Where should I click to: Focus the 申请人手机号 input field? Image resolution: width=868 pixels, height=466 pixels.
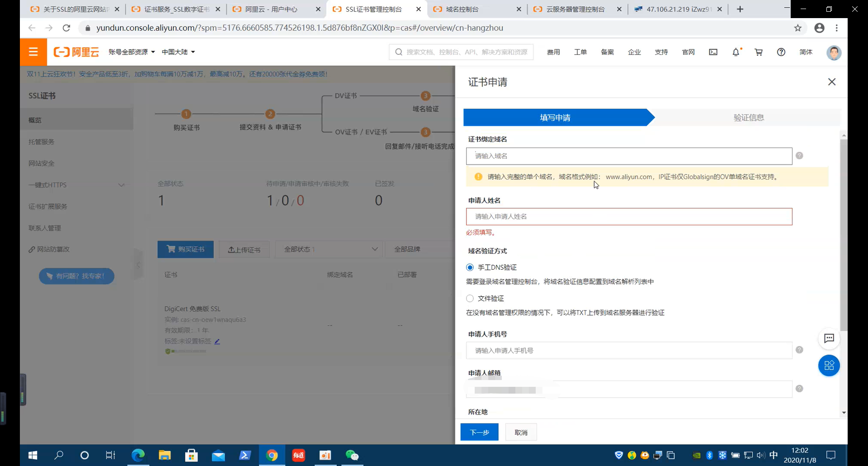pos(629,351)
